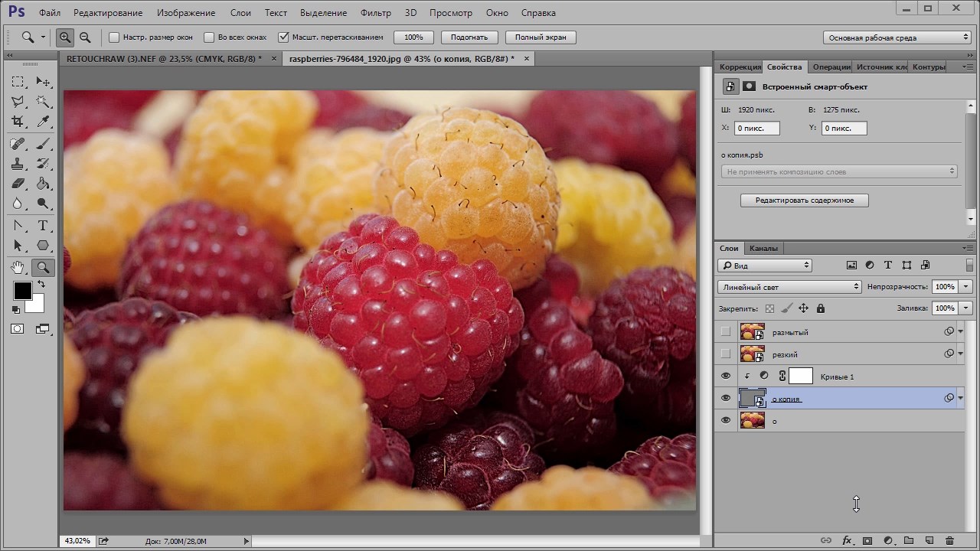This screenshot has height=551, width=980.
Task: Open Zoom tool preset picker arrow
Action: [43, 37]
